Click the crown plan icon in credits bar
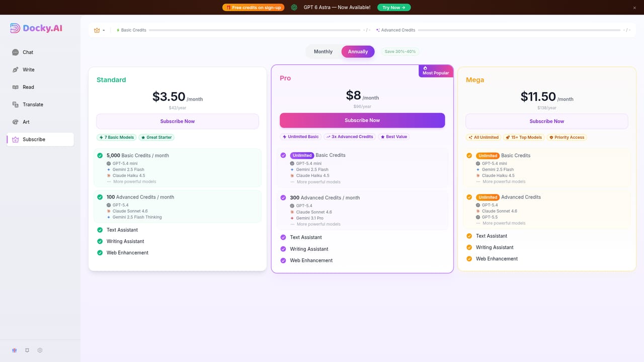Viewport: 644px width, 362px height. [x=97, y=30]
